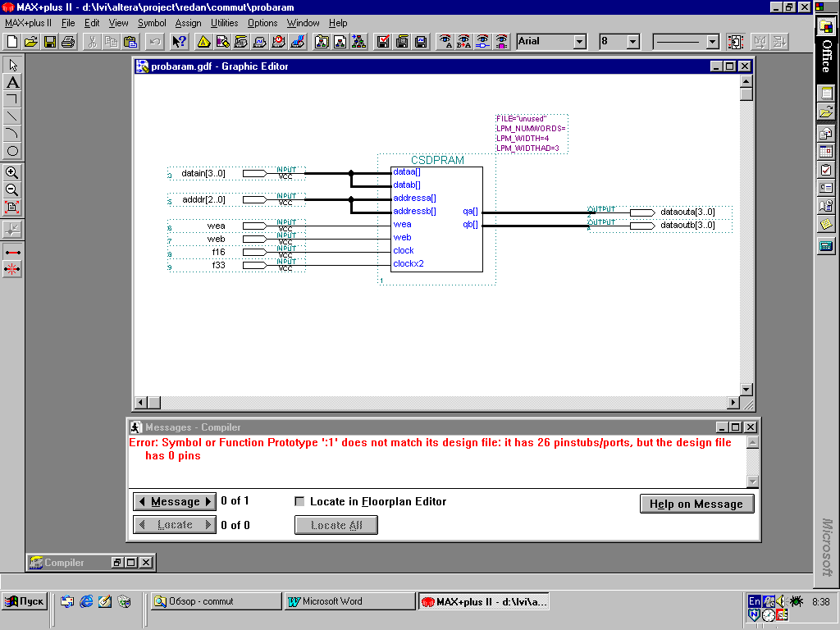Toggle connection dot tool in palette

(x=12, y=230)
